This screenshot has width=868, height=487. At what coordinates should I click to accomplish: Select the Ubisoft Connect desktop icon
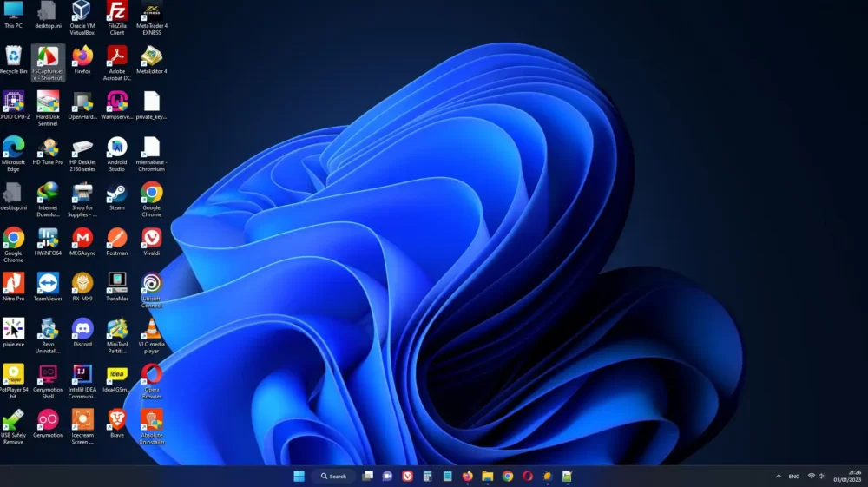tap(152, 291)
